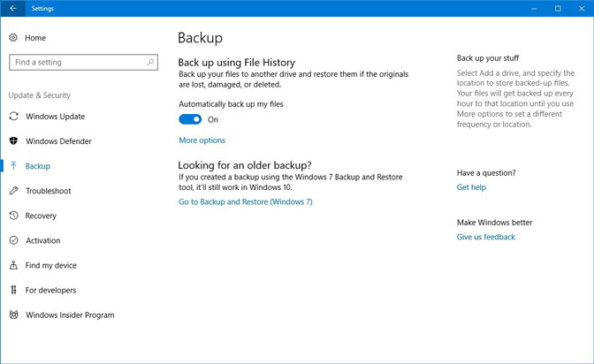Screen dimensions: 594x364
Task: Click Give us feedback link
Action: pyautogui.click(x=486, y=237)
